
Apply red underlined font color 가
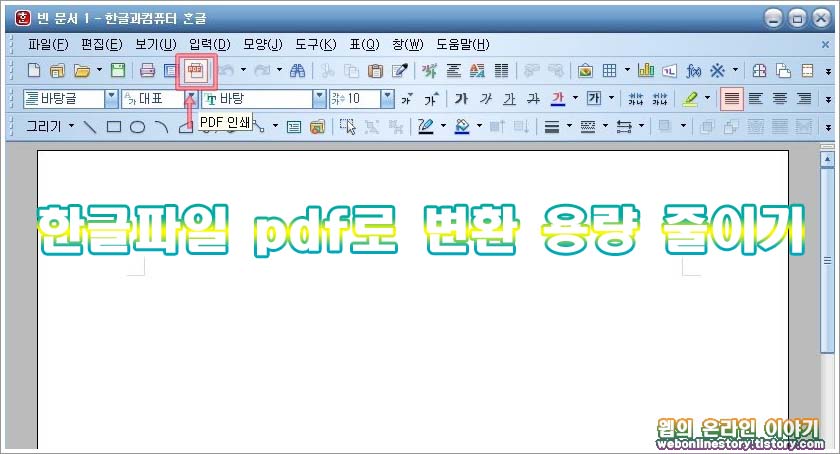[558, 99]
